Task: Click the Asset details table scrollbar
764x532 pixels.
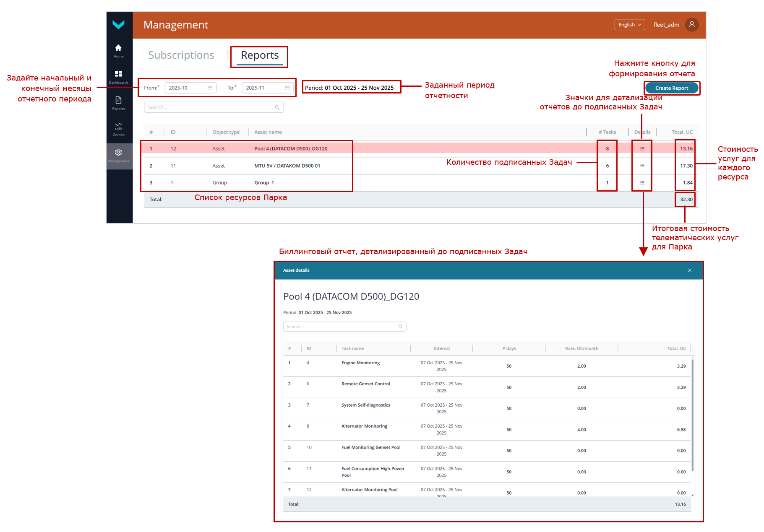Action: pos(692,415)
